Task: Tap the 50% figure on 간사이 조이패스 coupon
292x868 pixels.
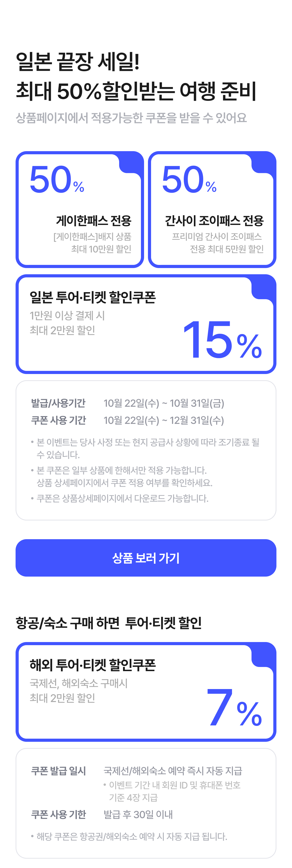Action: [x=189, y=180]
